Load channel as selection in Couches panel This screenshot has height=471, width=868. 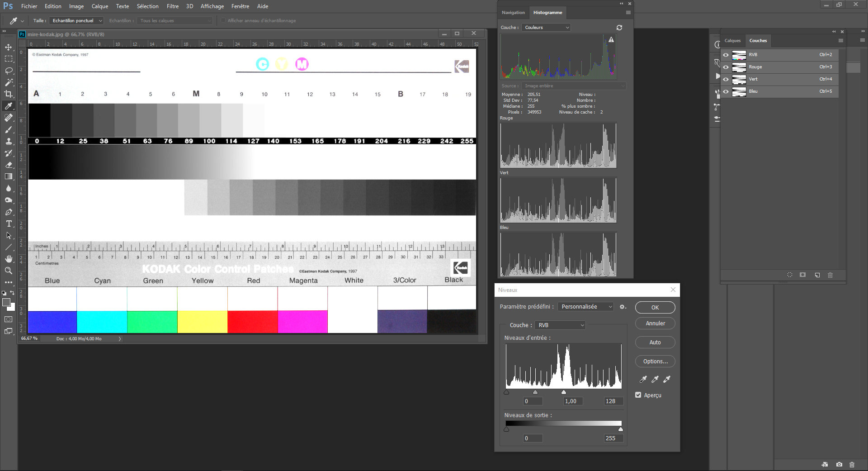pyautogui.click(x=790, y=275)
